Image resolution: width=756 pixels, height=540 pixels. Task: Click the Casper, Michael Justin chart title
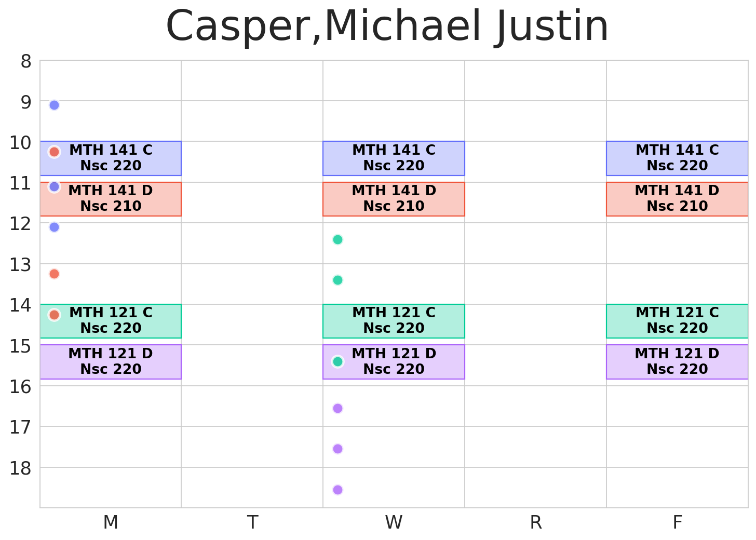pos(387,27)
